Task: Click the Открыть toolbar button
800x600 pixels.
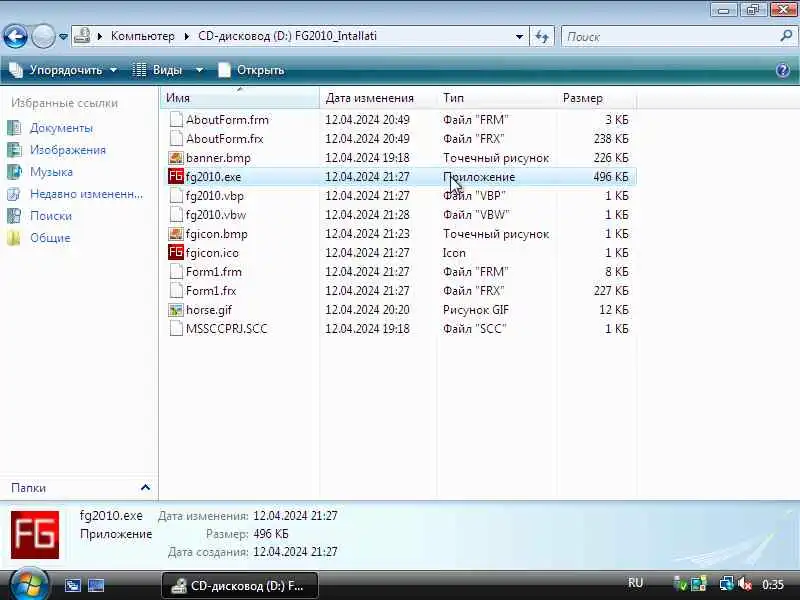Action: point(251,70)
